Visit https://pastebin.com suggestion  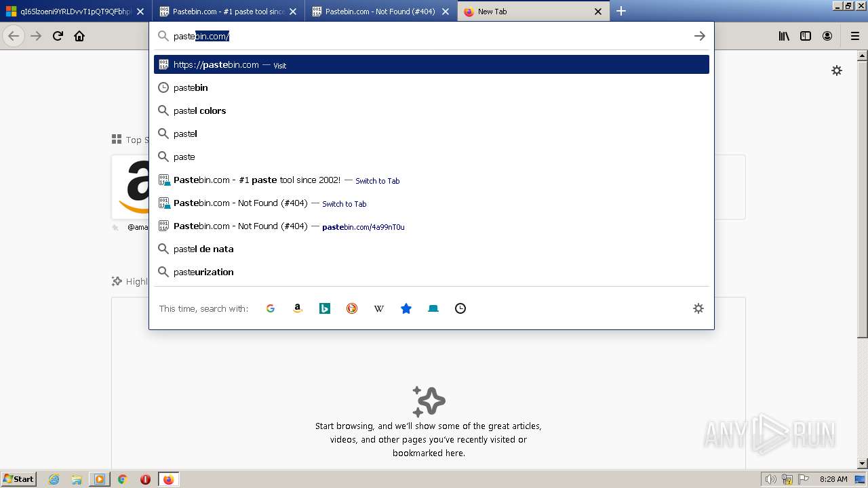(x=431, y=64)
